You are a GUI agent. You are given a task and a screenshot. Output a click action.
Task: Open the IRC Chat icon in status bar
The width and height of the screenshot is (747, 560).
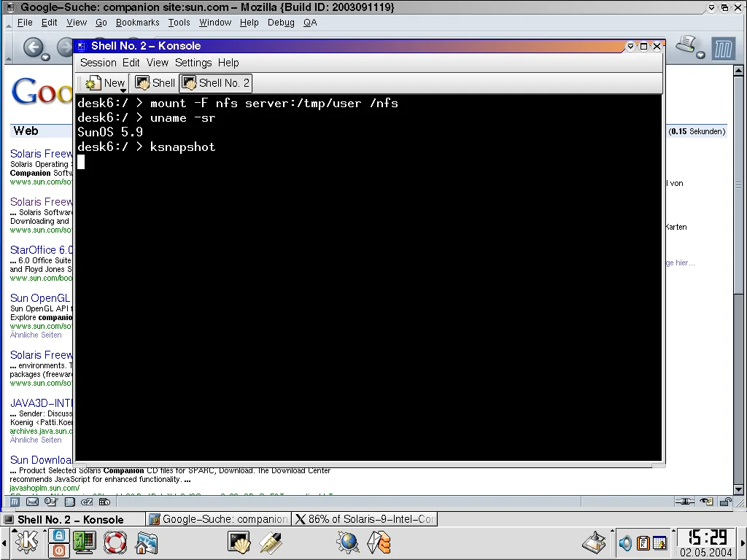pos(87,502)
